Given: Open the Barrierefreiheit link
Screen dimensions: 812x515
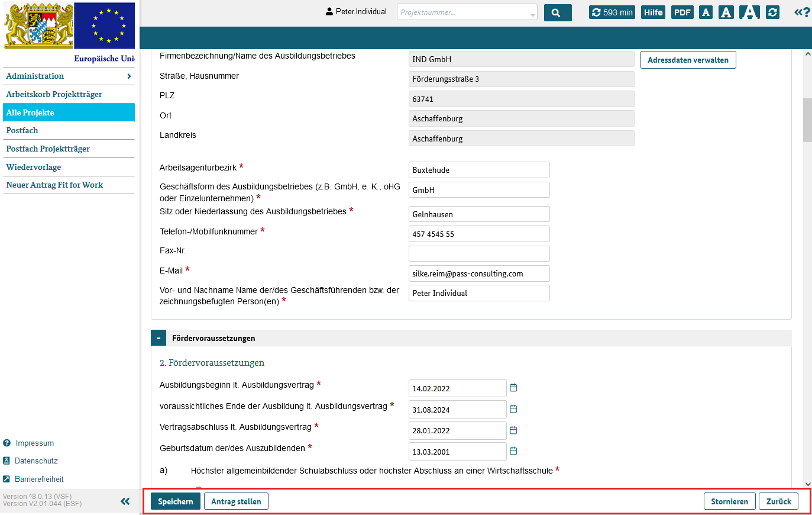Looking at the screenshot, I should (x=39, y=479).
